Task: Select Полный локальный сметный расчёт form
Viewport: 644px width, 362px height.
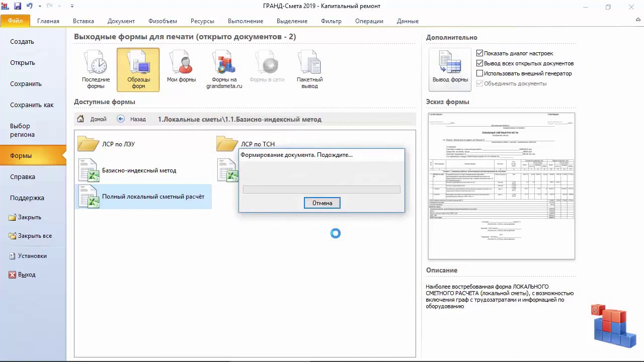Action: pos(143,196)
